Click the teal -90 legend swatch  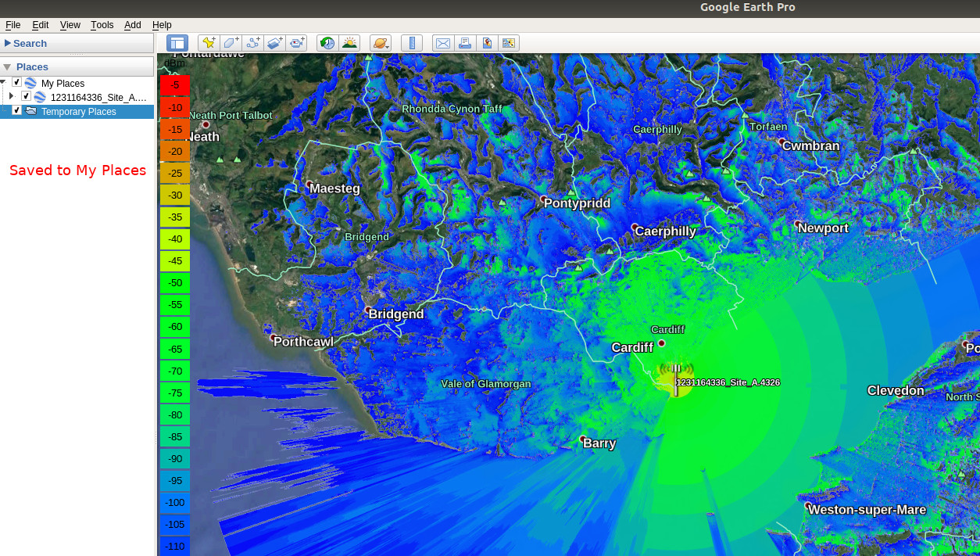click(x=175, y=458)
